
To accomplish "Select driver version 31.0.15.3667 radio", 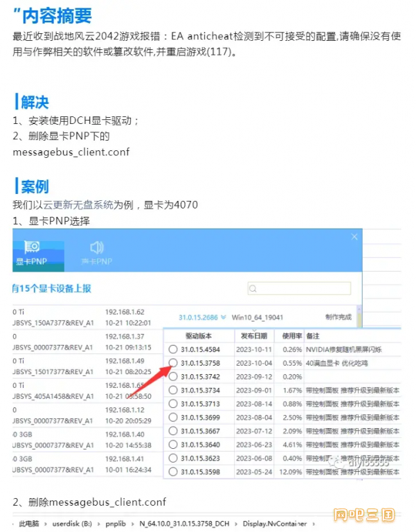I will pos(173,431).
